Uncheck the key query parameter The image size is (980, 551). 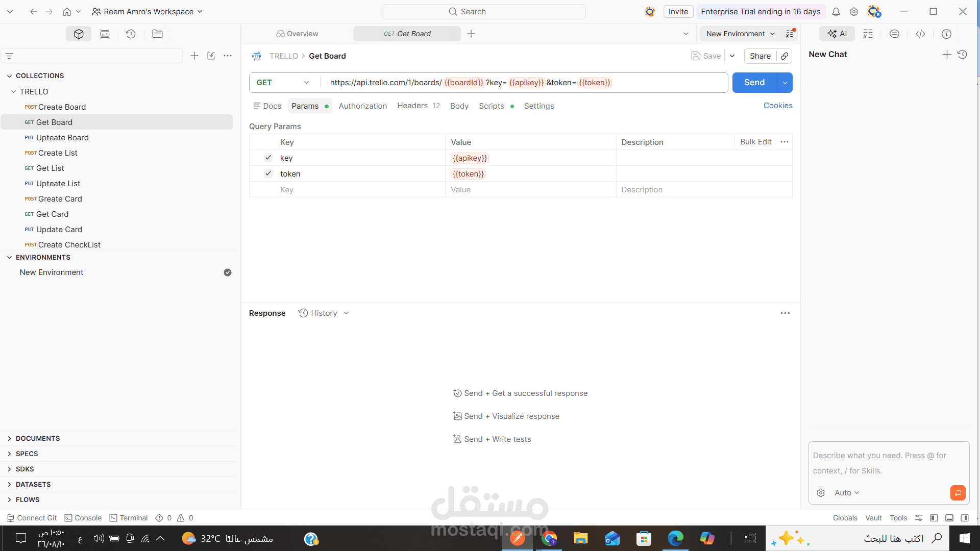(x=268, y=158)
